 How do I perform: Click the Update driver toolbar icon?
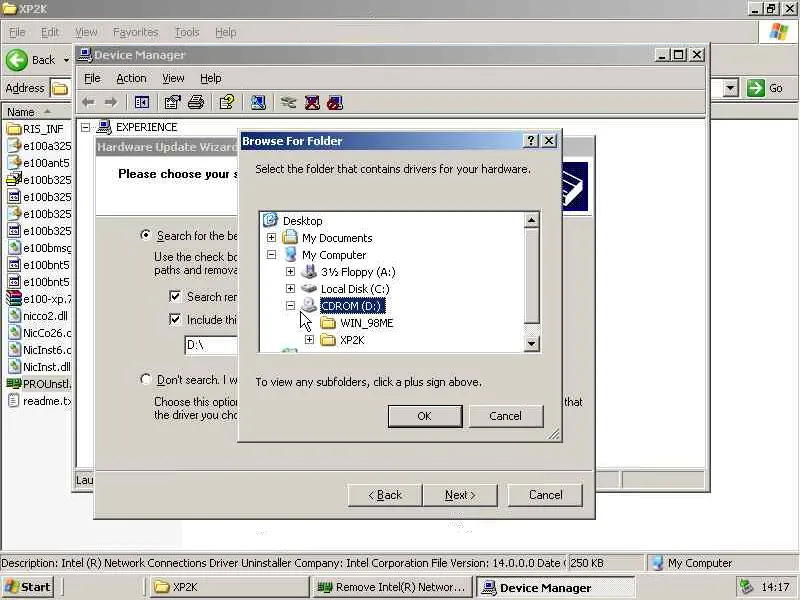[x=288, y=103]
